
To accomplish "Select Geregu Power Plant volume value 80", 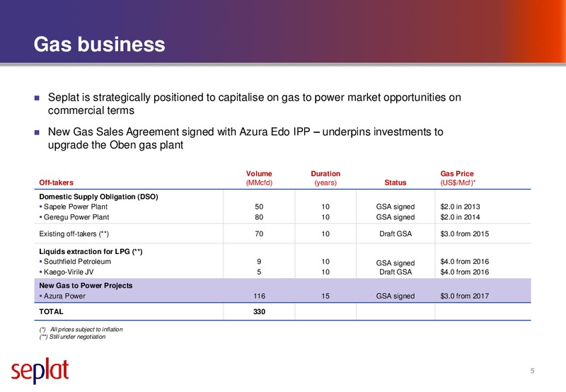I will pos(259,217).
